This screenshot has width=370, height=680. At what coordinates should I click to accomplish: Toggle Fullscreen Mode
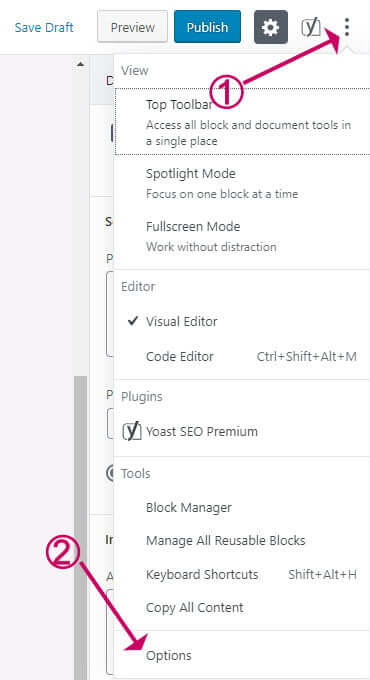242,236
